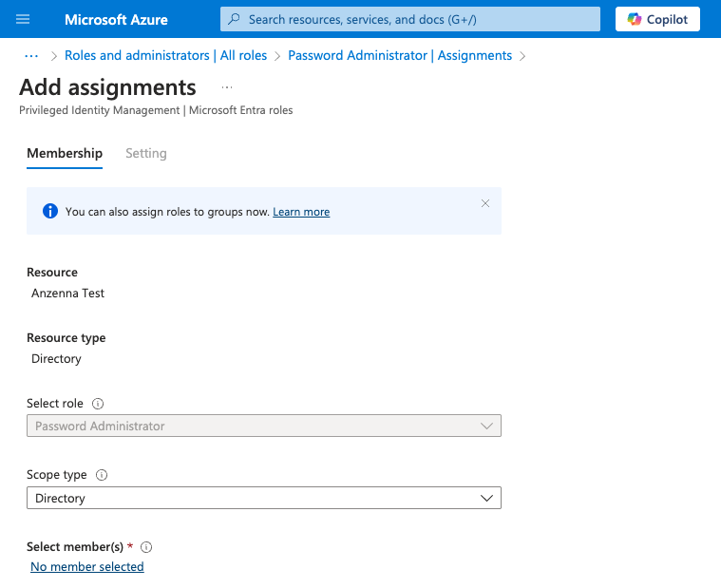The image size is (721, 588).
Task: Open the Password Administrator role dropdown
Action: [263, 427]
